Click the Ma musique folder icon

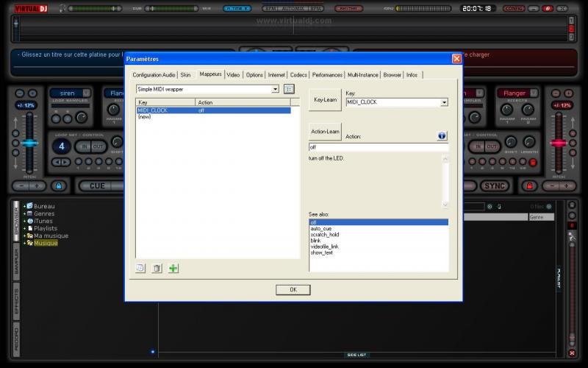[x=30, y=236]
